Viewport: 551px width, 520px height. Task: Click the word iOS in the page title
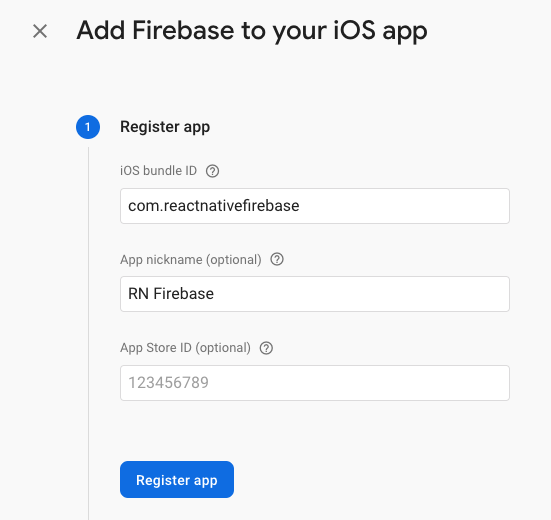[354, 31]
